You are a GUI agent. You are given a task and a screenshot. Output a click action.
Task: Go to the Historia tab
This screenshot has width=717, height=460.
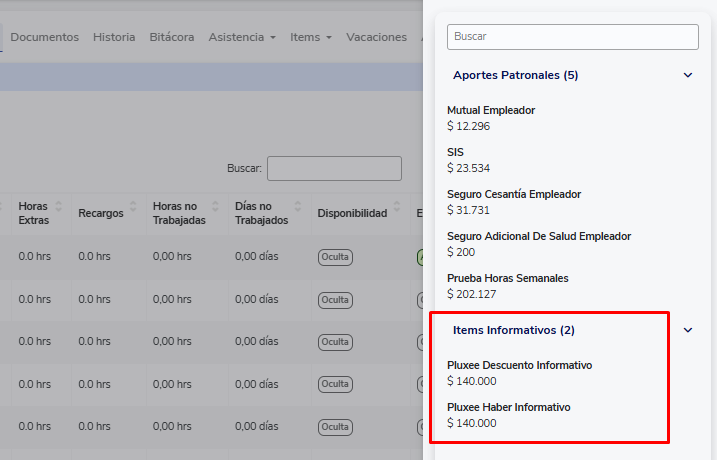click(114, 37)
